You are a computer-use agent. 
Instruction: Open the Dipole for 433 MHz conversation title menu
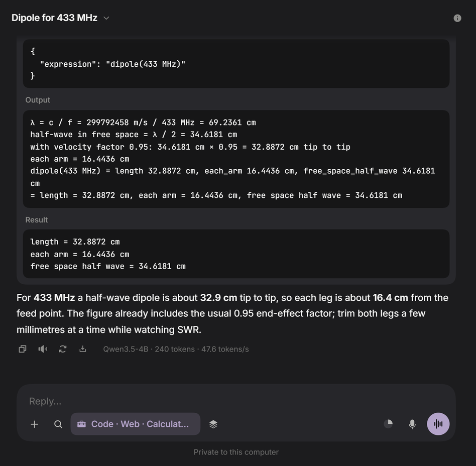pyautogui.click(x=54, y=18)
